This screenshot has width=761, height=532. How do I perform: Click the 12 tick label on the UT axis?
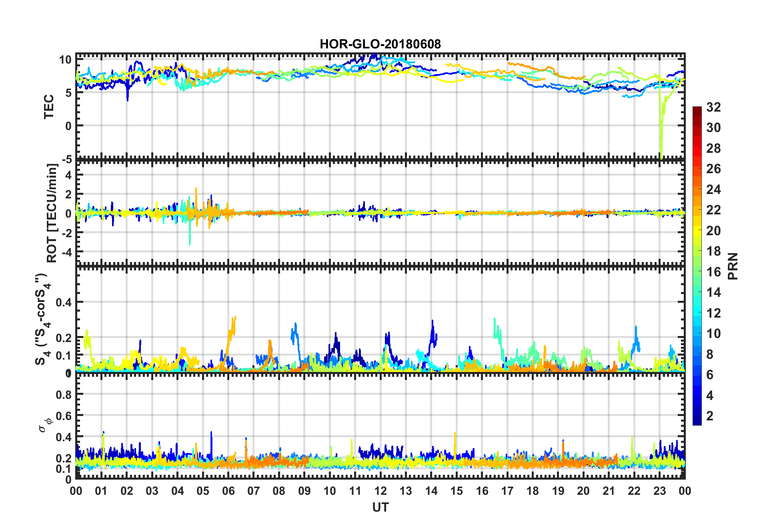point(380,491)
